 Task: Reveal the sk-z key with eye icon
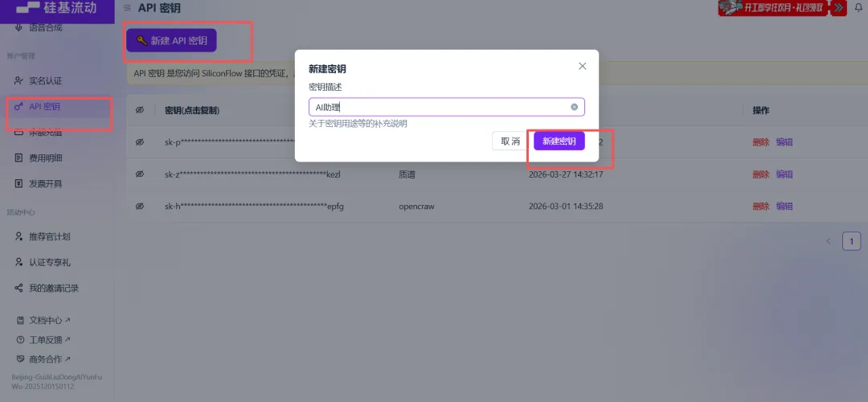click(140, 174)
